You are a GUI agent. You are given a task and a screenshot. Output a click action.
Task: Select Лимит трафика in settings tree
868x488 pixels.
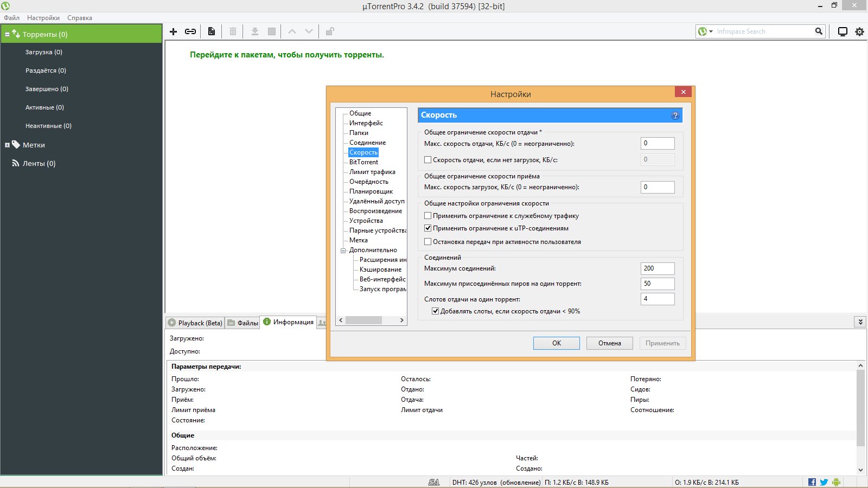coord(372,172)
